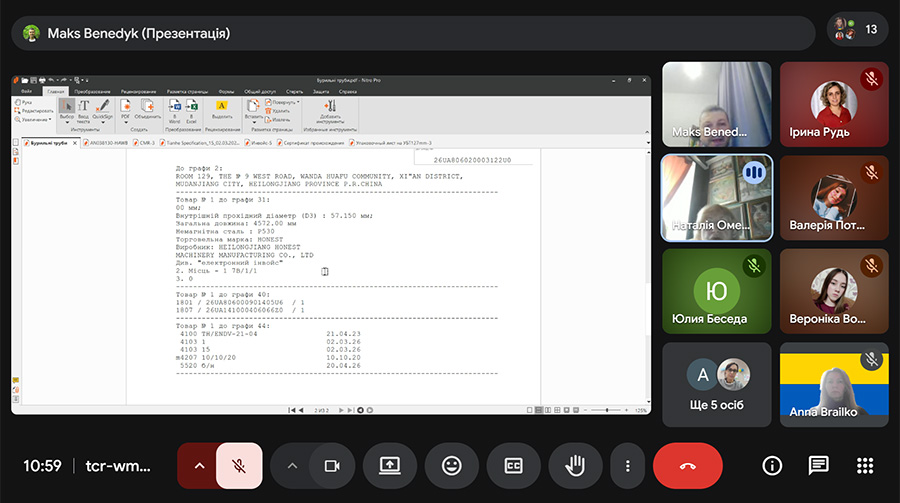Viewport: 900px width, 503px height.
Task: Click the 'Ще 5 осіб' tile
Action: [716, 385]
